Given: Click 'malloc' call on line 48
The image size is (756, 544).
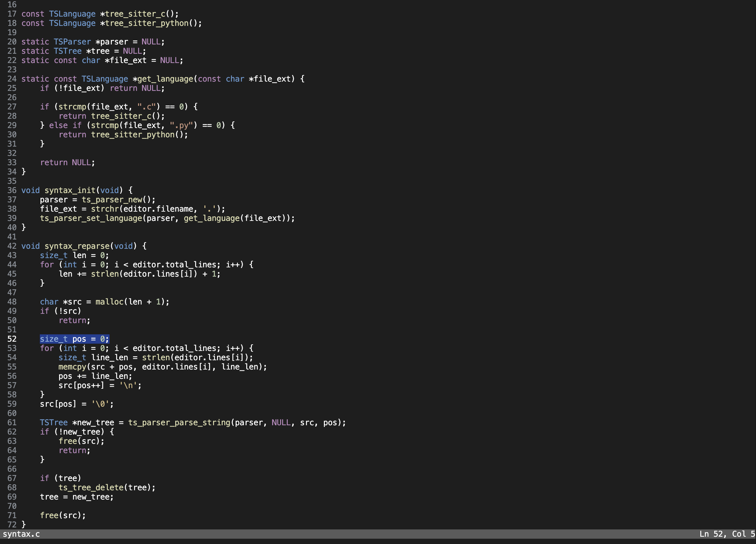Looking at the screenshot, I should (110, 302).
